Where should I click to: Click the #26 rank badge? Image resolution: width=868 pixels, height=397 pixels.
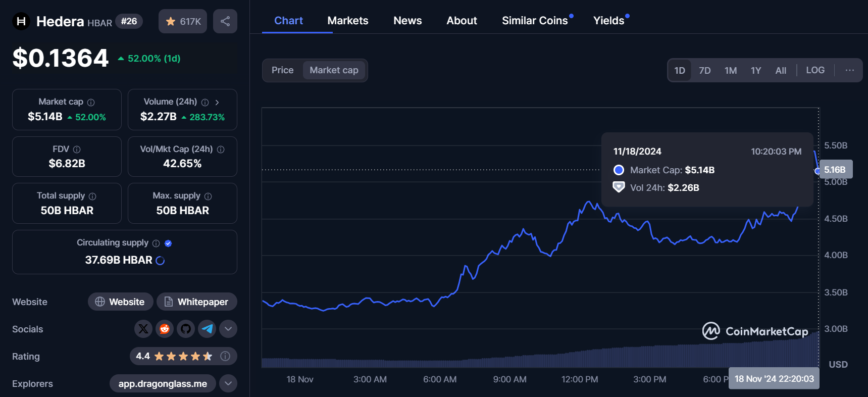(129, 21)
